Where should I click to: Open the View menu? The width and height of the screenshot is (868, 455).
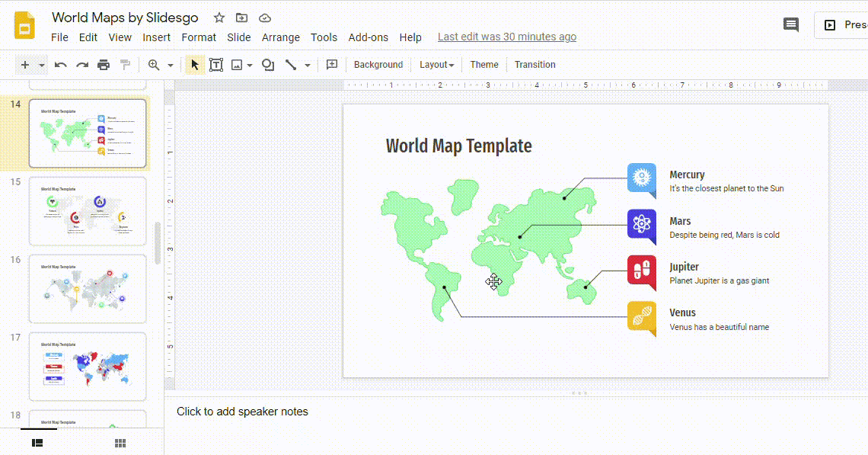120,37
